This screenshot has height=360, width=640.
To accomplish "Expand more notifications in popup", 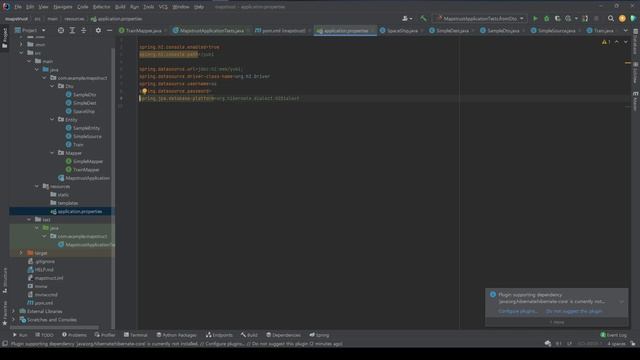I will pos(557,322).
